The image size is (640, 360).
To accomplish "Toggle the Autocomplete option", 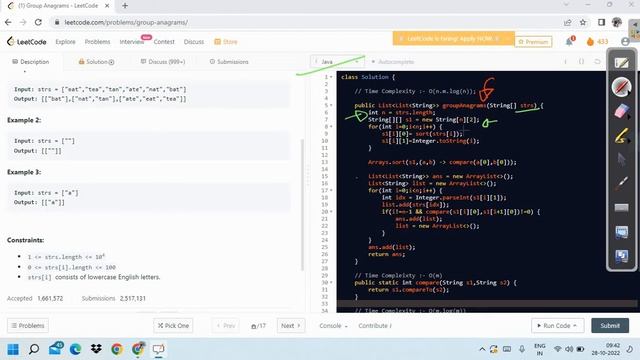I will coord(393,62).
